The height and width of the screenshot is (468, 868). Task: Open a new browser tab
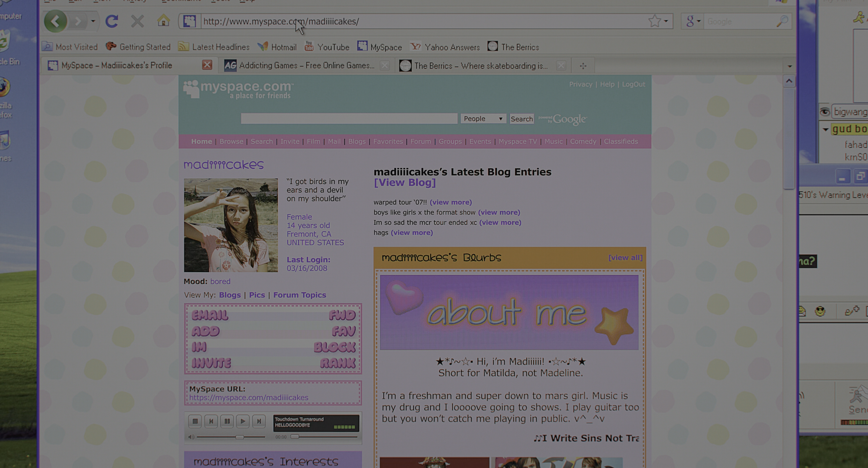coord(583,66)
